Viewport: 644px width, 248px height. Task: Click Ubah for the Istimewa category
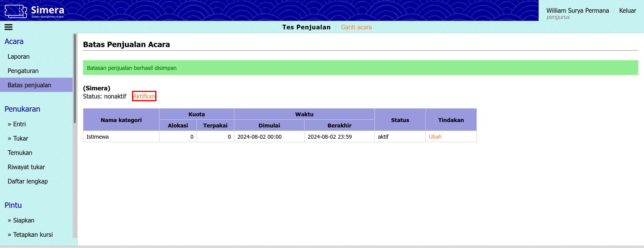(x=435, y=137)
